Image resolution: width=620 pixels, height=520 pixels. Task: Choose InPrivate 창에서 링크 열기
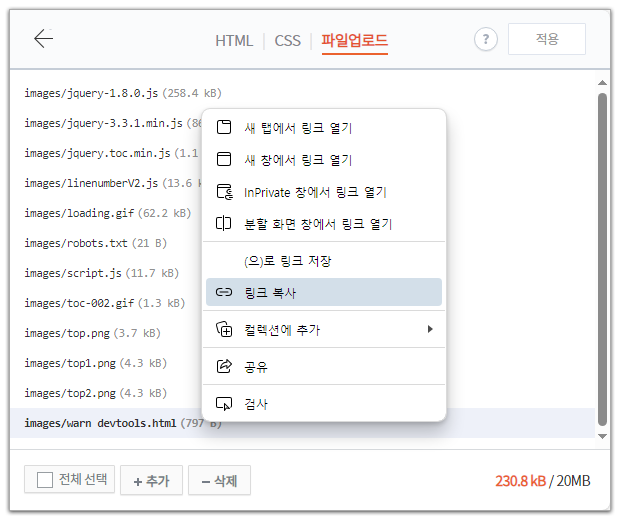click(x=323, y=192)
